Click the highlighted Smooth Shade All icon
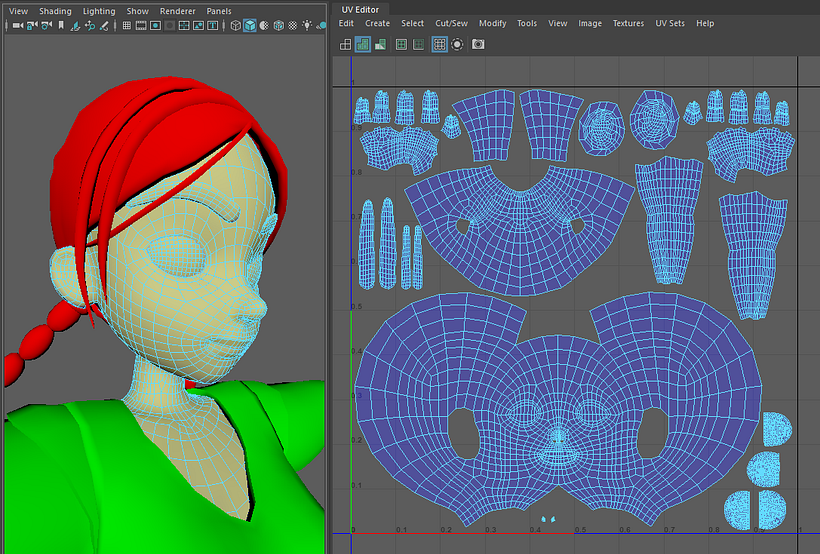This screenshot has width=820, height=554. (249, 25)
